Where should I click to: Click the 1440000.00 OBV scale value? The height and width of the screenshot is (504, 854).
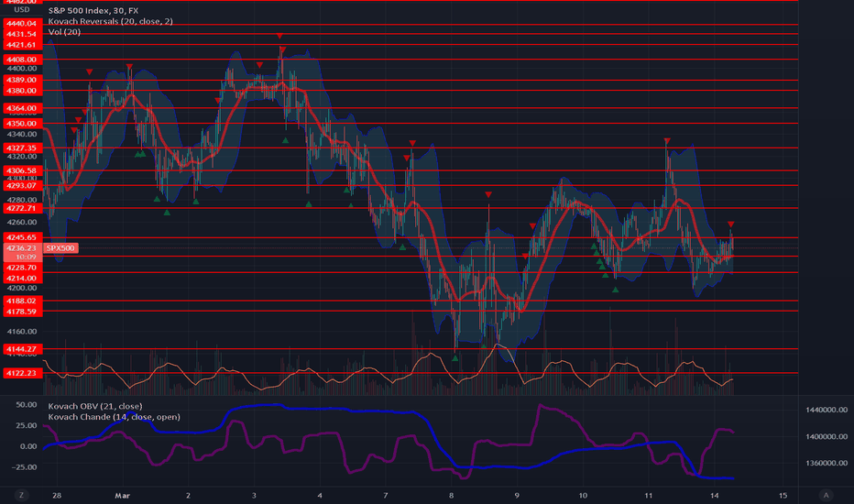[x=827, y=410]
